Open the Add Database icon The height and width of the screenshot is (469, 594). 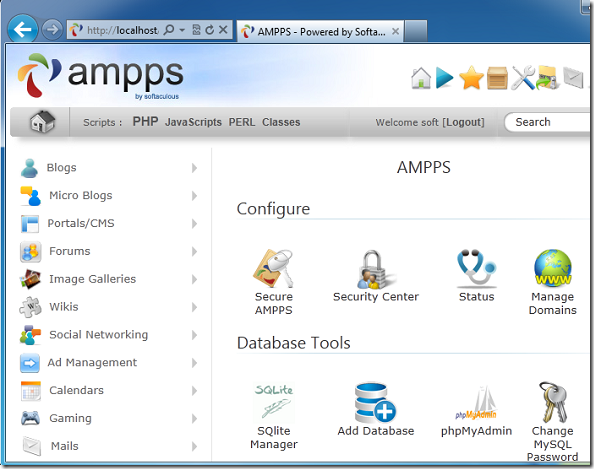[375, 403]
